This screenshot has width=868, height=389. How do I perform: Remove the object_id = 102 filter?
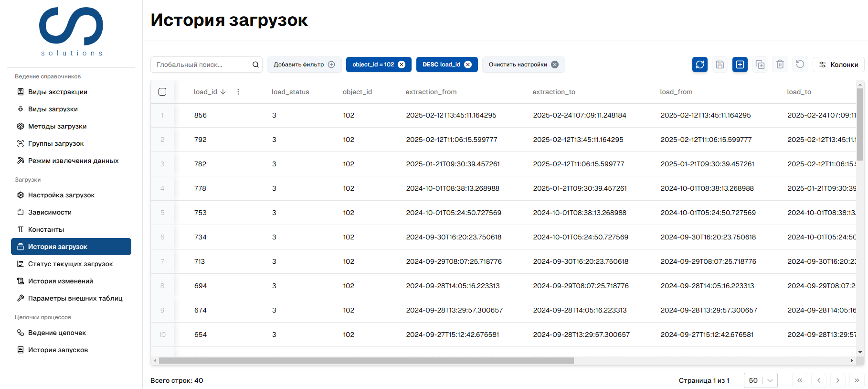402,65
